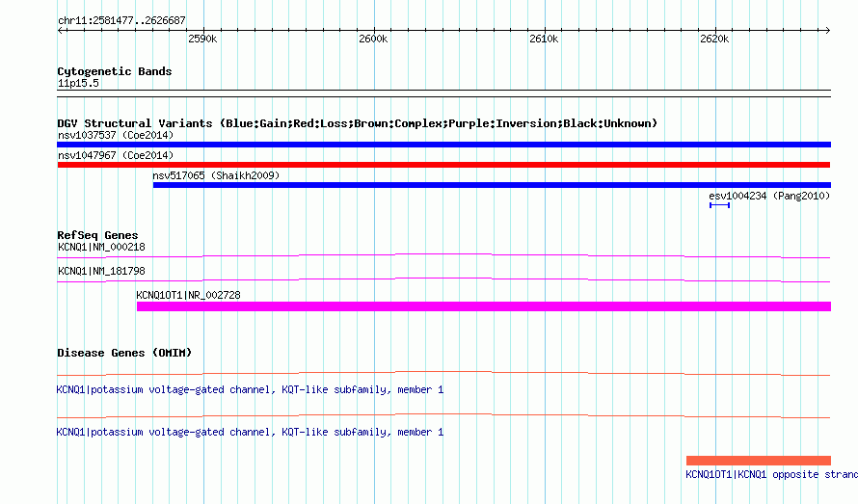Click the 2600k ruler tick label
The width and height of the screenshot is (858, 504).
point(373,39)
